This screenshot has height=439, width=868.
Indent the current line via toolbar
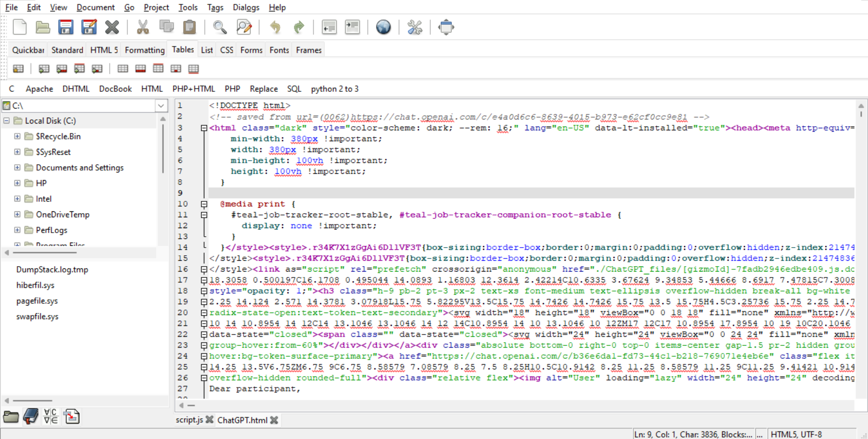(352, 27)
